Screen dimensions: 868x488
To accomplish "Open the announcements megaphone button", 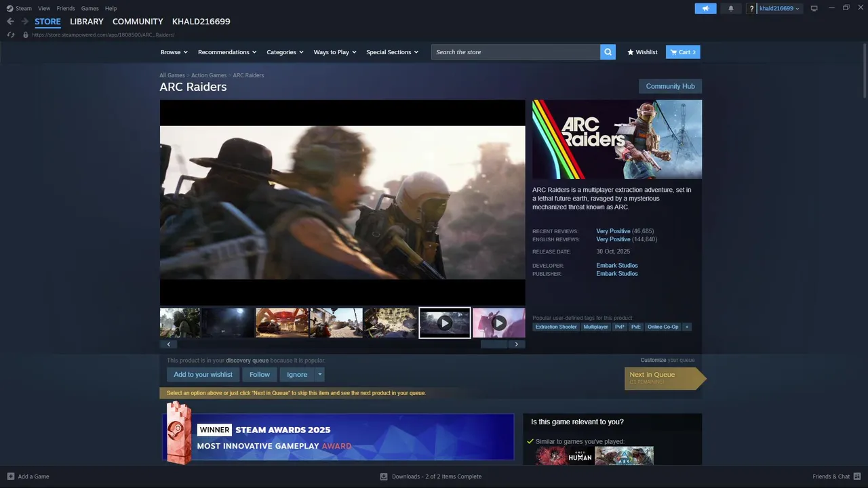I will (705, 8).
